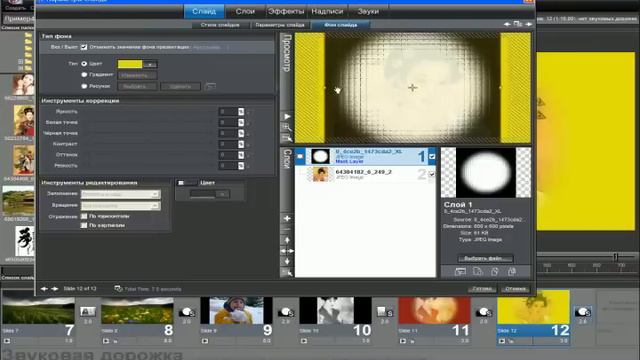Switch to the Слайд tab

tap(204, 11)
